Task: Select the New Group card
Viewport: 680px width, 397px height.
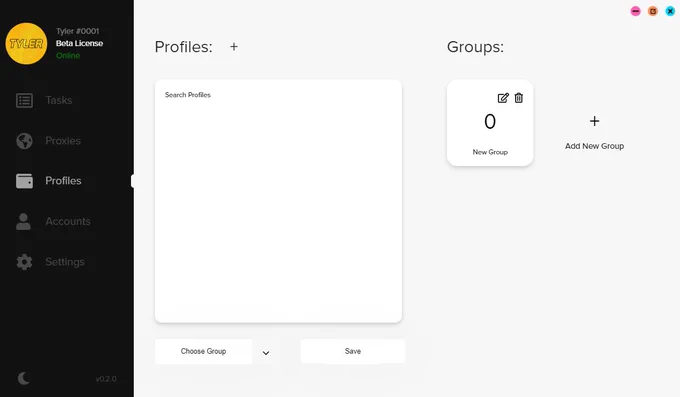Action: tap(490, 123)
